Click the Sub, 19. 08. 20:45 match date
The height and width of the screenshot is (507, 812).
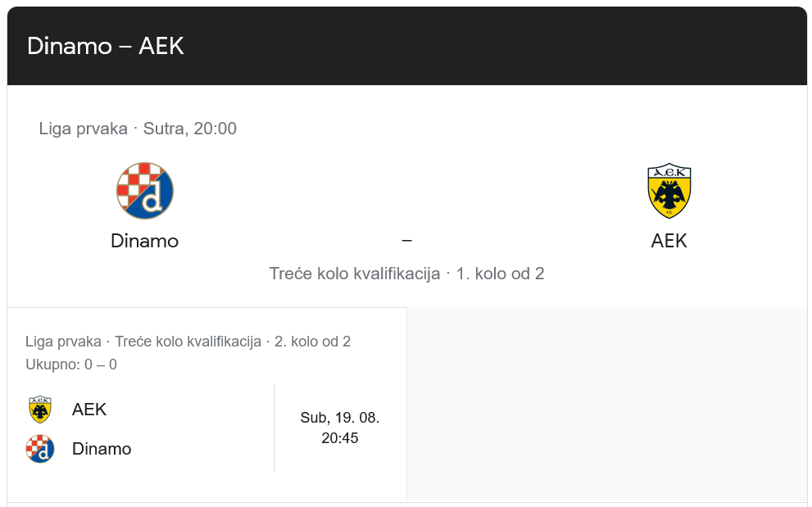[x=339, y=428]
